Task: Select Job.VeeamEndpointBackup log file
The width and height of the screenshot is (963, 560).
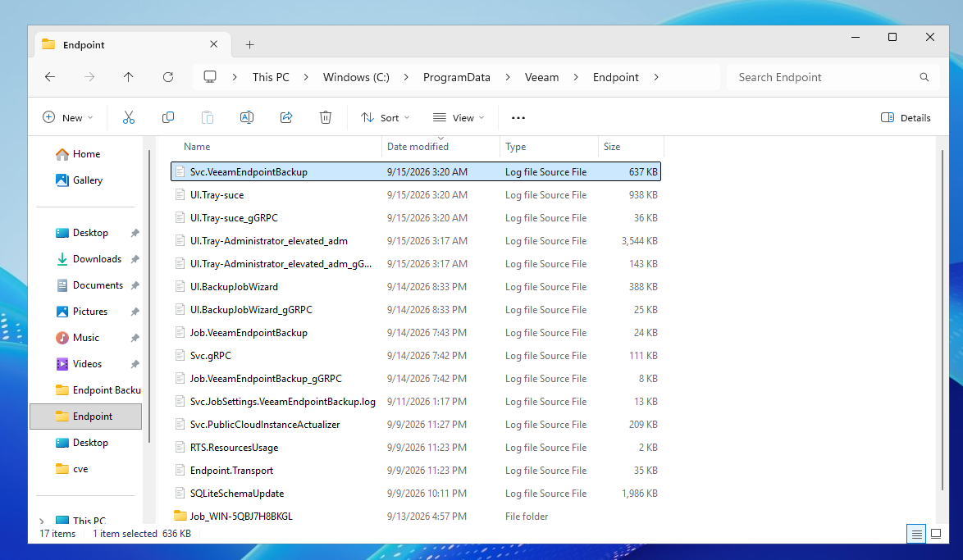Action: [x=416, y=333]
